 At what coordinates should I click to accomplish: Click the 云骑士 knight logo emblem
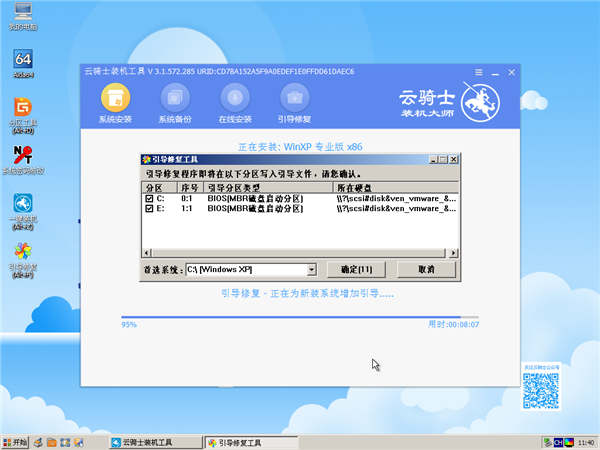[x=480, y=102]
